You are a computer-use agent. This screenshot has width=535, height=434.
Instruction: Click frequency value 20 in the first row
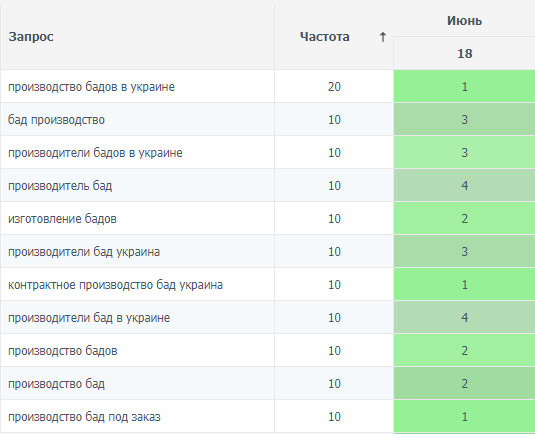pyautogui.click(x=334, y=87)
